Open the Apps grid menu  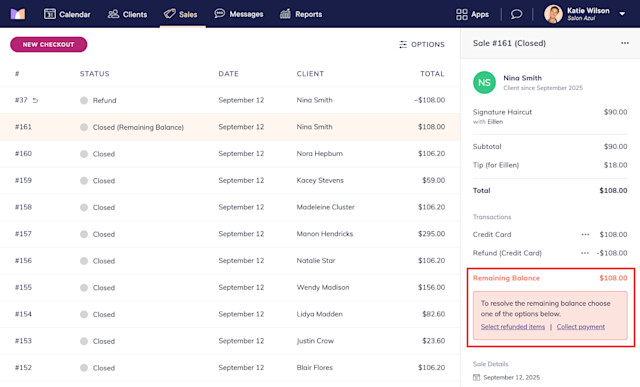(x=472, y=14)
